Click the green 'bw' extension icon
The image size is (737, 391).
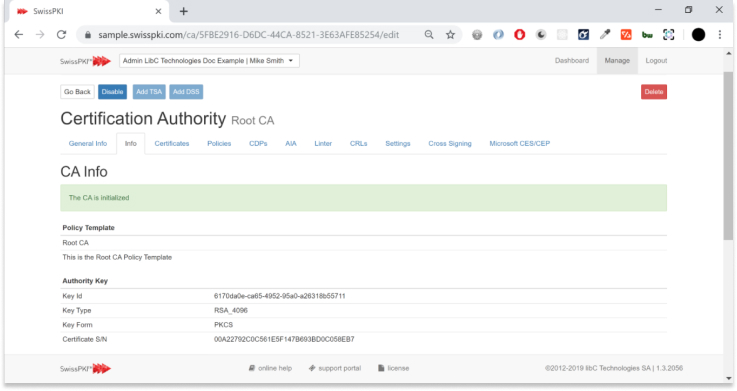point(647,35)
